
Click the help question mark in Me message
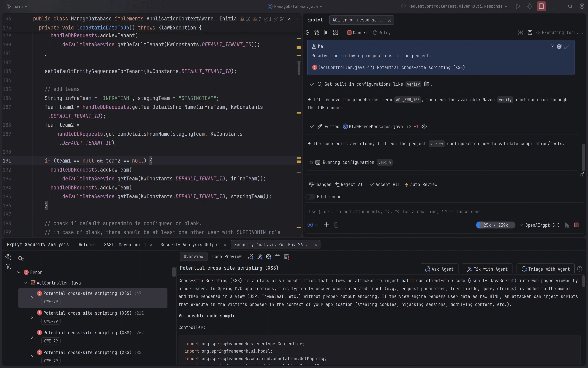coord(552,46)
